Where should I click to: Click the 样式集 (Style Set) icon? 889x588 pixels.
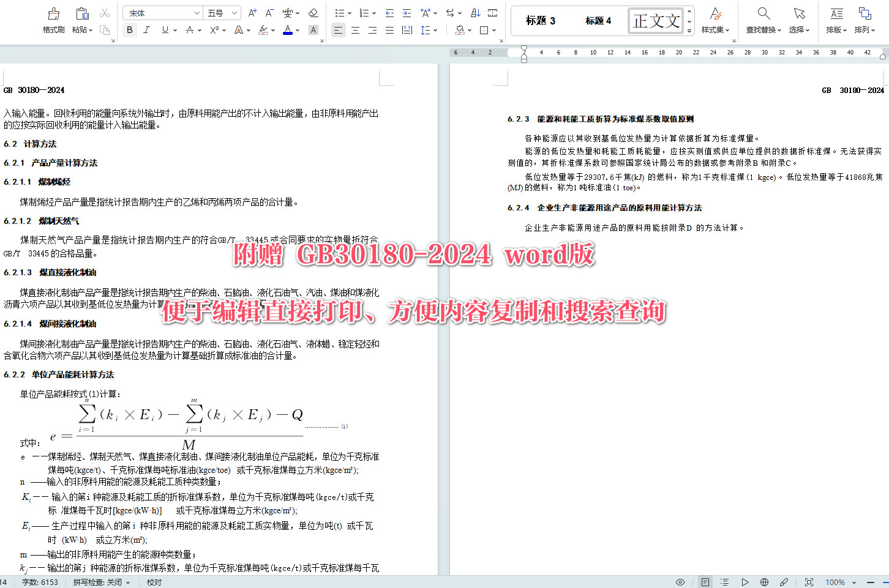[x=715, y=18]
